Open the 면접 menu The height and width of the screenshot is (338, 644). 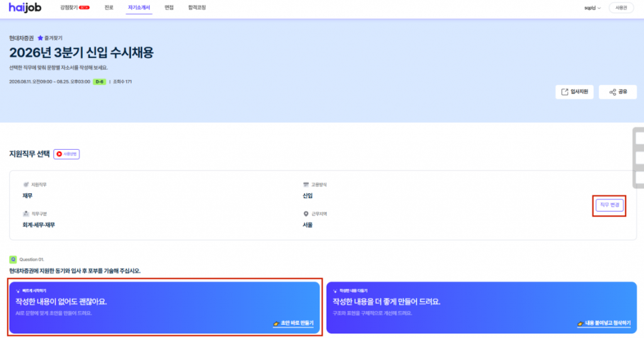169,8
